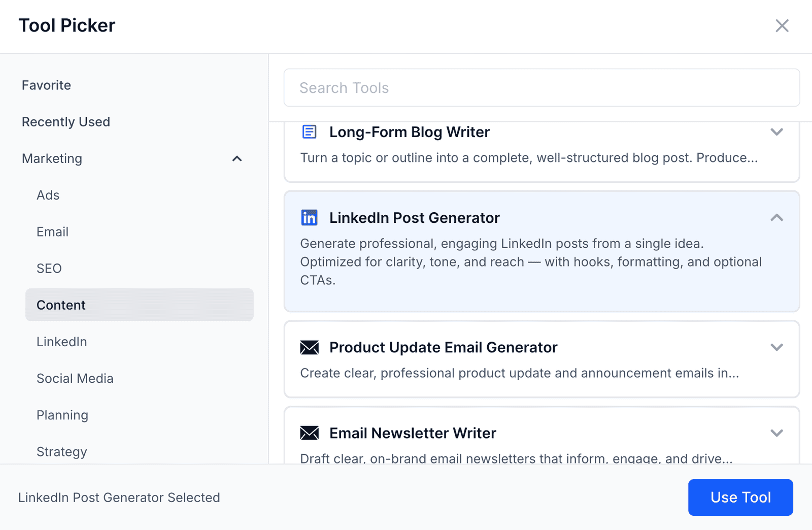Select the Ads subcategory
Screen dimensions: 812x530
[x=48, y=195]
